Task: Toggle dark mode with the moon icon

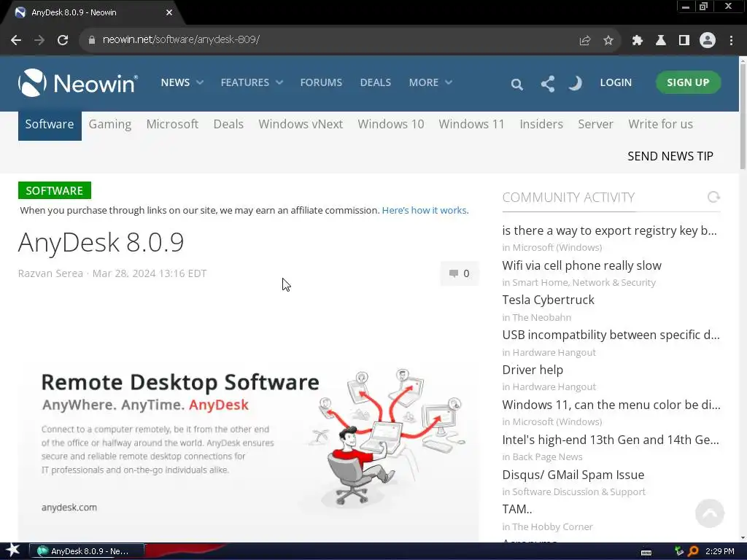Action: (575, 83)
